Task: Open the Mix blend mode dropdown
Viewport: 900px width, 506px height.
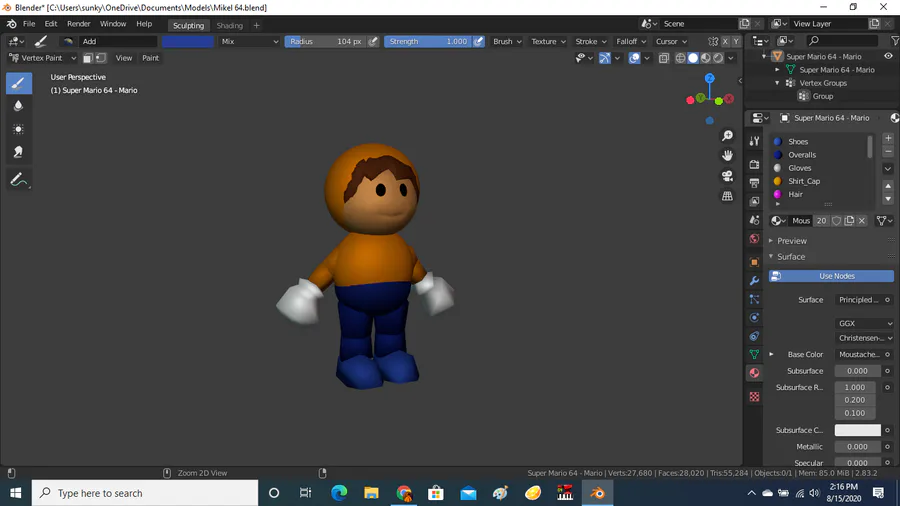Action: click(x=250, y=41)
